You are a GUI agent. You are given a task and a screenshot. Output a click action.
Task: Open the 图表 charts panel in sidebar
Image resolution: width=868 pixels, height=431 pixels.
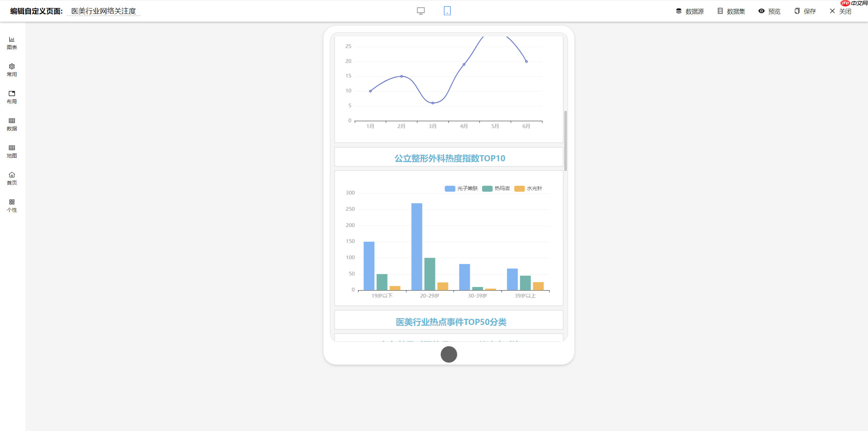(12, 43)
